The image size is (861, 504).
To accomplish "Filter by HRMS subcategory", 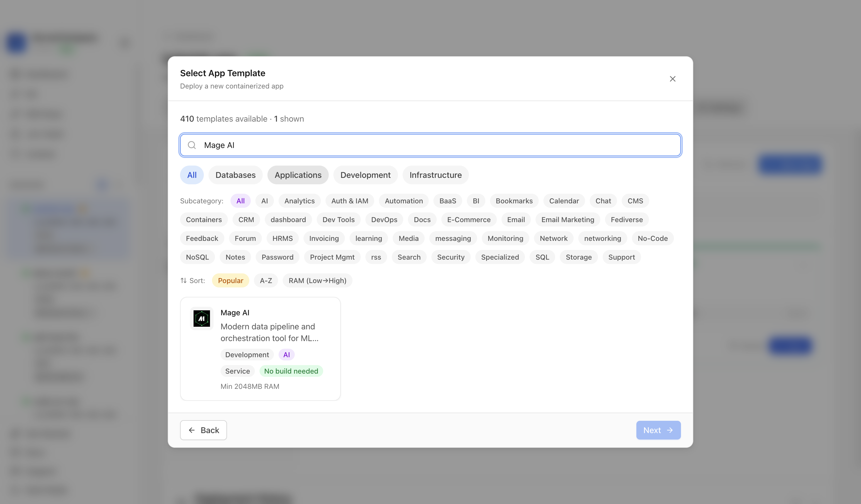I will tap(283, 238).
